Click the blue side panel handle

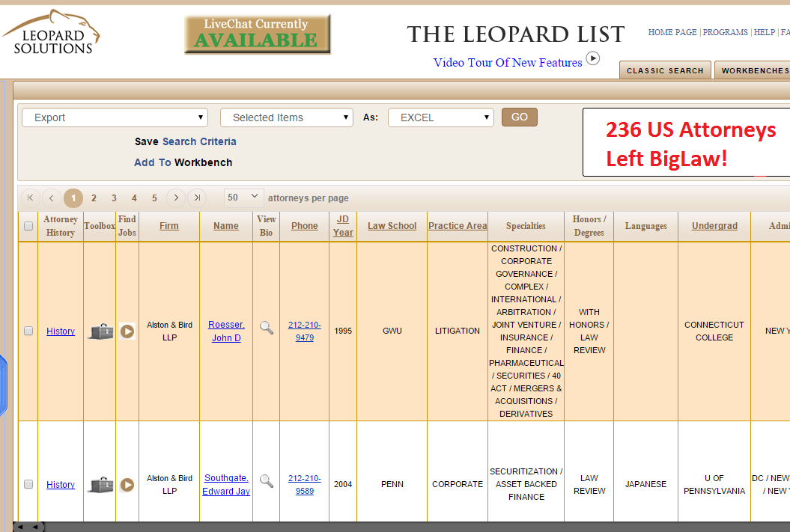3,385
